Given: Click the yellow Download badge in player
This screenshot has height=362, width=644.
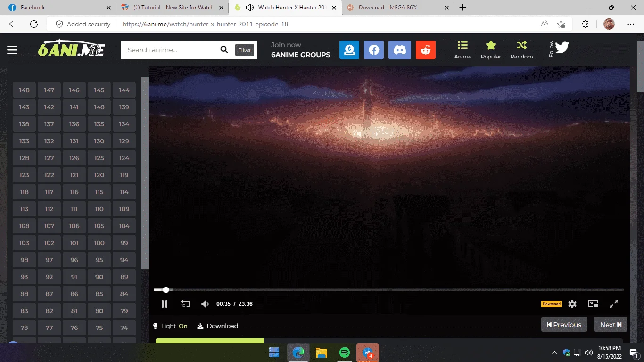Looking at the screenshot, I should [x=551, y=304].
